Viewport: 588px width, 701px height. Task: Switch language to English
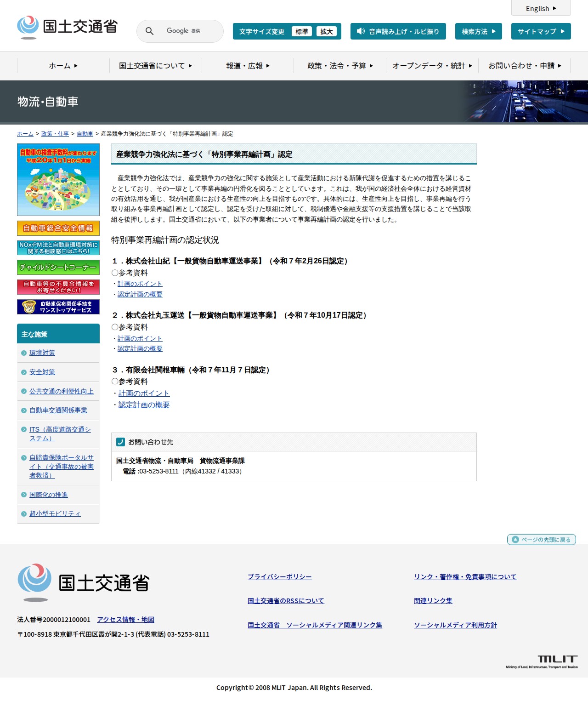point(541,8)
